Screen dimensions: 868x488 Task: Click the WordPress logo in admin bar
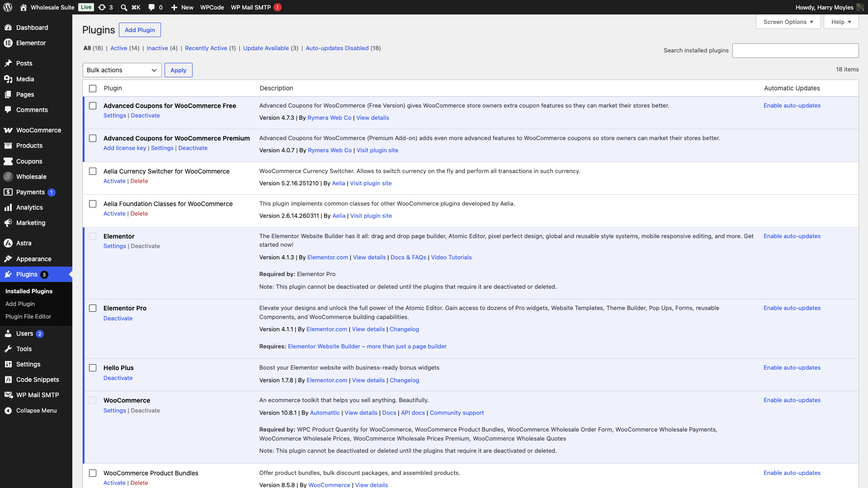click(x=8, y=7)
